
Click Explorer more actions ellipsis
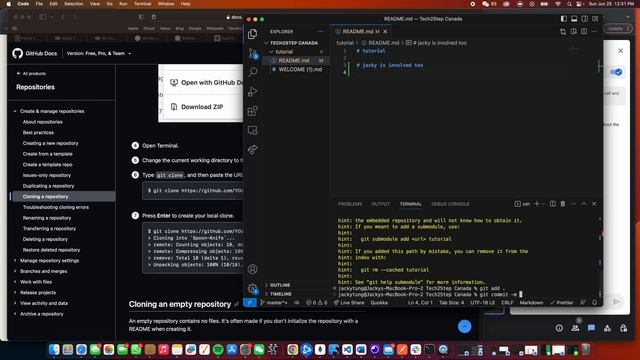pos(320,31)
